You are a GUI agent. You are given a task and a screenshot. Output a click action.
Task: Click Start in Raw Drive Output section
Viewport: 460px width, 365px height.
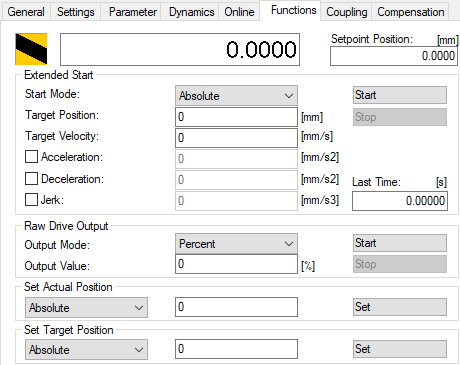400,243
